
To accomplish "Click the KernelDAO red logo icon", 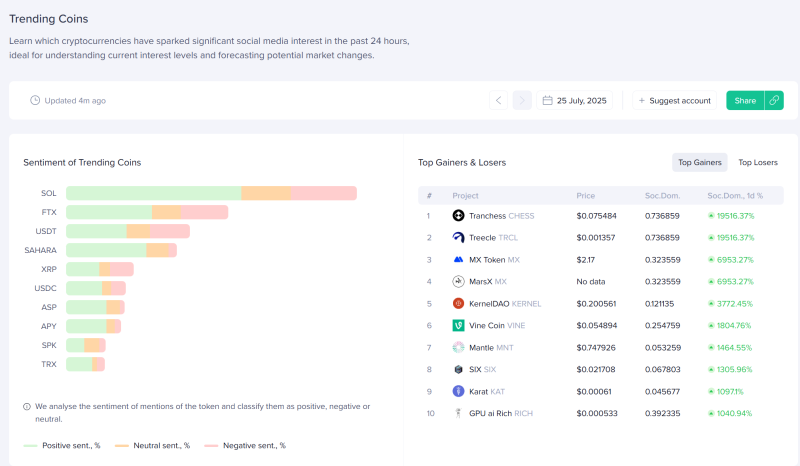I will 458,304.
